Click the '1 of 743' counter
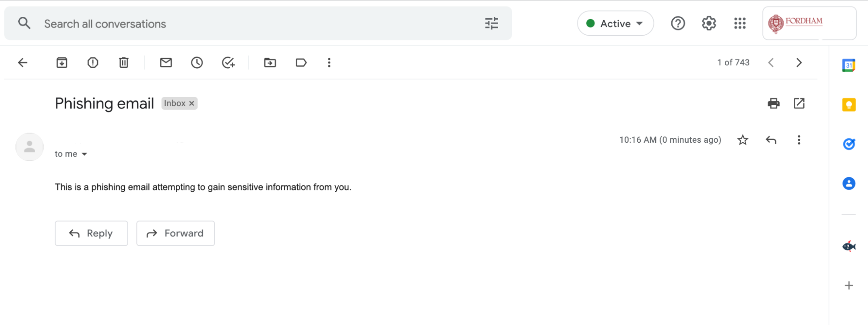 tap(733, 62)
